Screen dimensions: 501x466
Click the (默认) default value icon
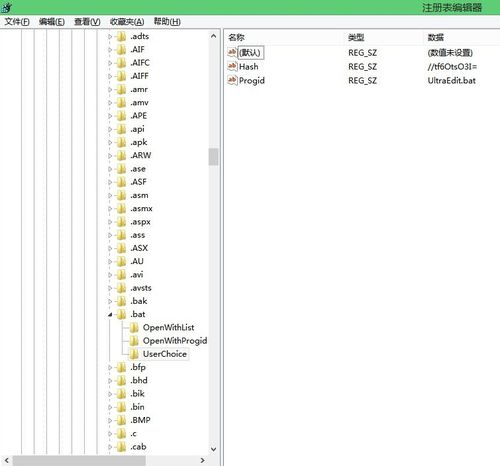[x=232, y=52]
